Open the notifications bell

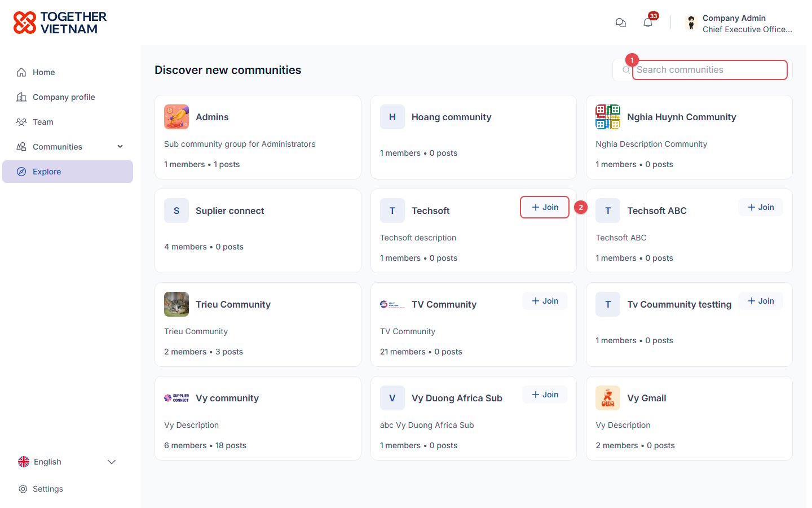[x=648, y=23]
